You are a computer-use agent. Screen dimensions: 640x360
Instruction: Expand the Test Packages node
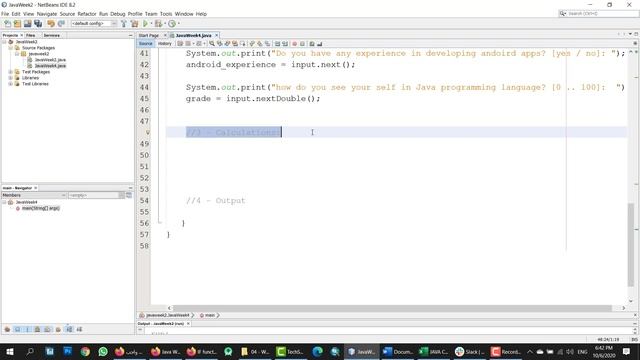pyautogui.click(x=11, y=72)
